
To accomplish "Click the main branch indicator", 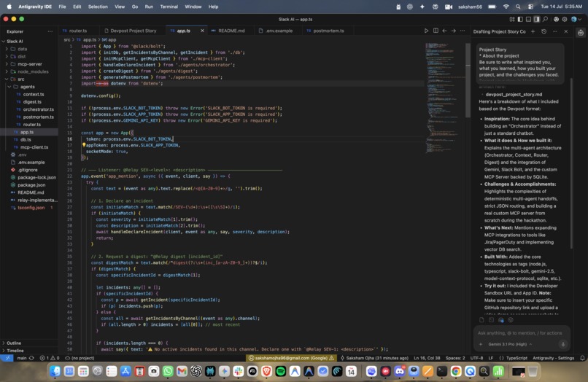I will pos(22,358).
